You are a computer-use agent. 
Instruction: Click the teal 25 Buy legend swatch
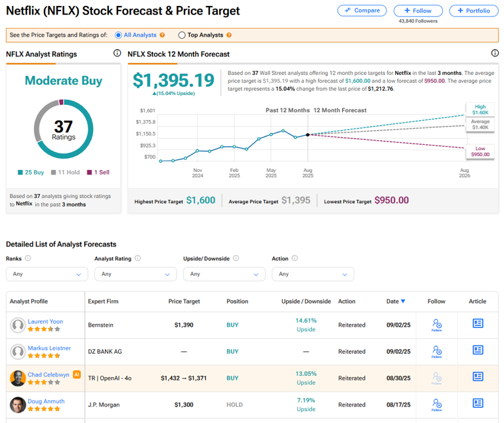pyautogui.click(x=20, y=172)
